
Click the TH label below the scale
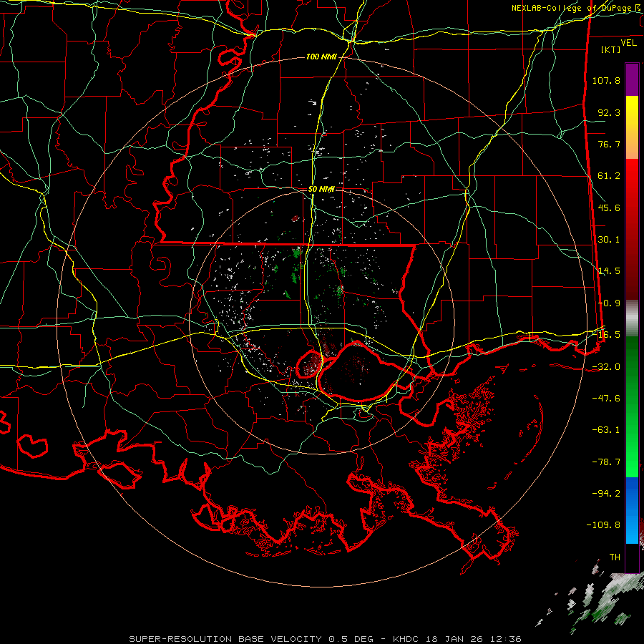pyautogui.click(x=615, y=557)
